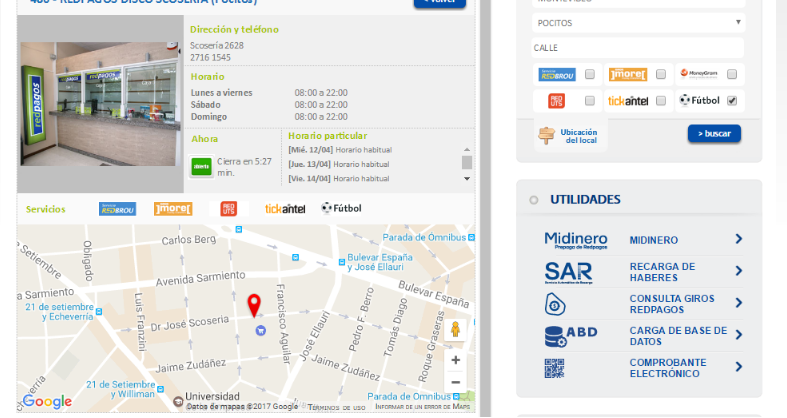Click the Consulta Giros money bag icon

(555, 304)
